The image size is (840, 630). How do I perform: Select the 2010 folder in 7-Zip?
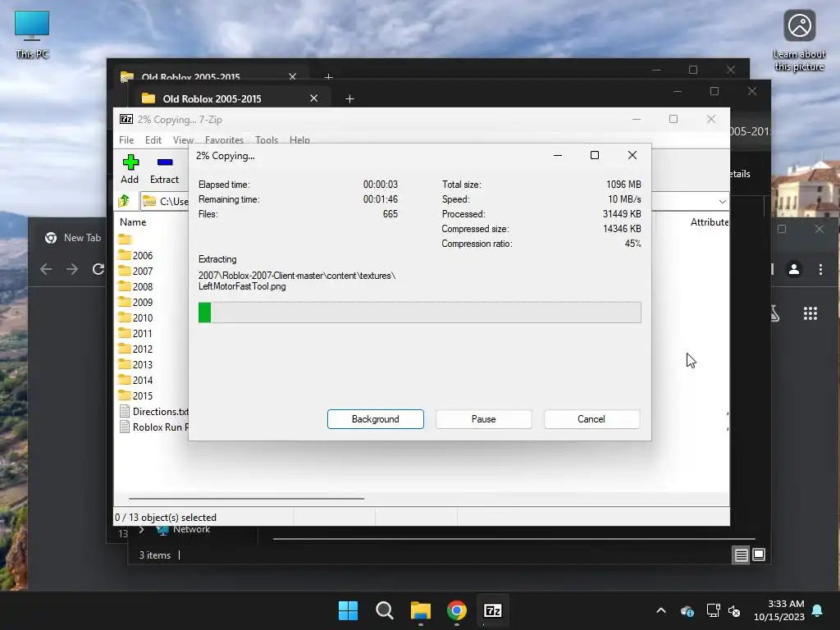click(x=135, y=317)
